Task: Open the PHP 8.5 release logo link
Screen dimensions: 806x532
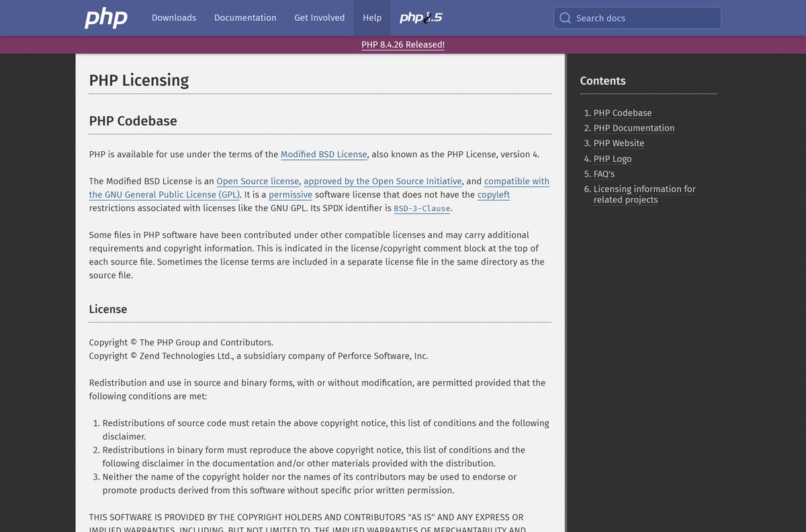Action: (x=421, y=18)
